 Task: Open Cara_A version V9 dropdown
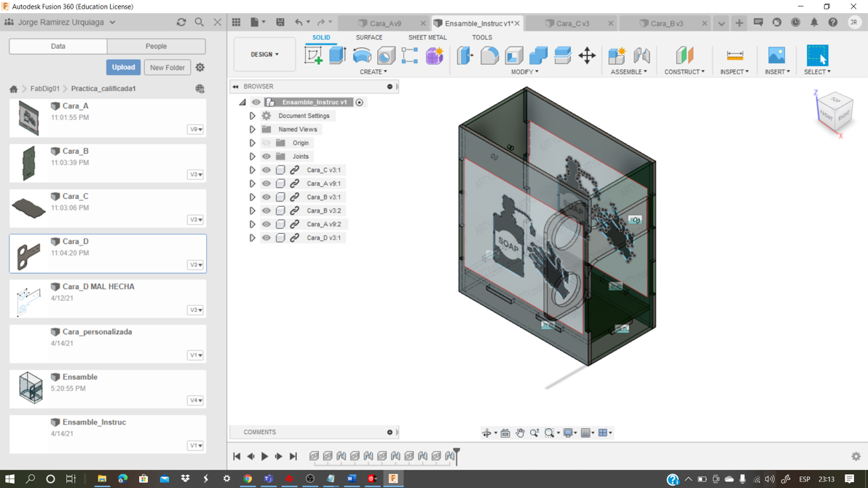click(x=195, y=129)
